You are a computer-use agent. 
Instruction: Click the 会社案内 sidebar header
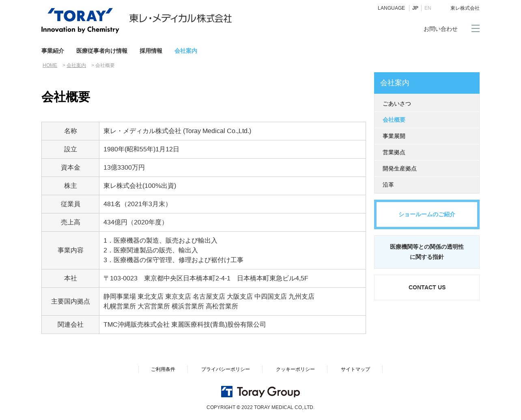pos(427,83)
